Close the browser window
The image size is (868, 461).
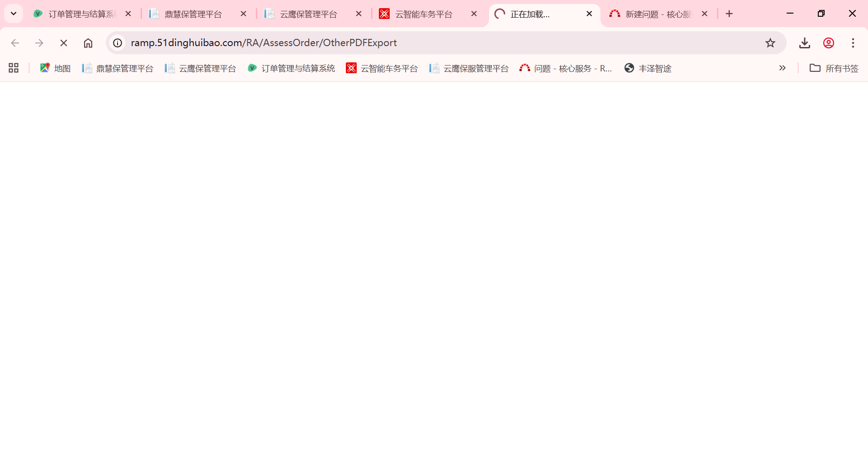pyautogui.click(x=853, y=14)
